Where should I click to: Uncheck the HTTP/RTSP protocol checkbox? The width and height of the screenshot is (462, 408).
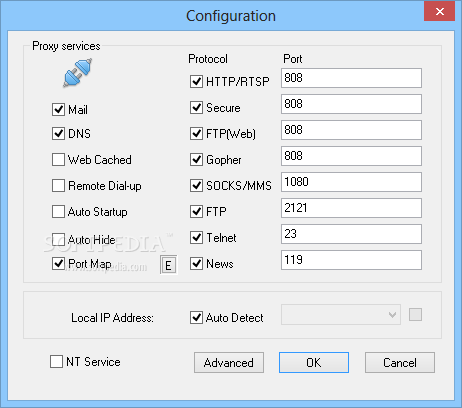196,81
